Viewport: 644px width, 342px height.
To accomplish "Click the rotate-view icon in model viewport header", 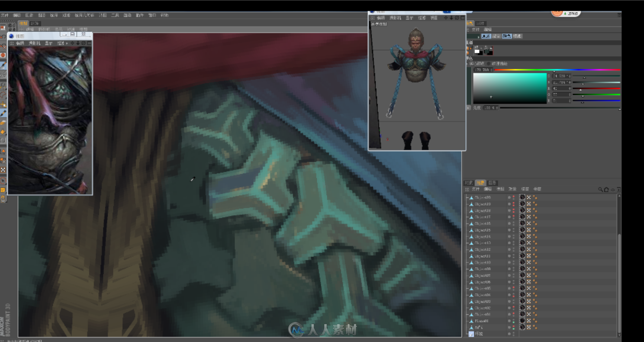I will pyautogui.click(x=457, y=17).
